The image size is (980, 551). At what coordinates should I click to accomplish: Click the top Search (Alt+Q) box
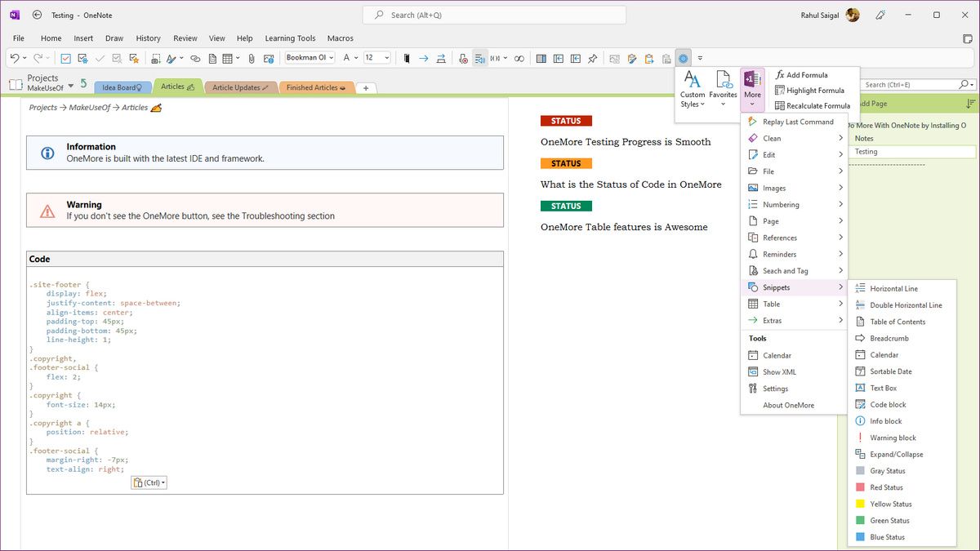tap(494, 15)
